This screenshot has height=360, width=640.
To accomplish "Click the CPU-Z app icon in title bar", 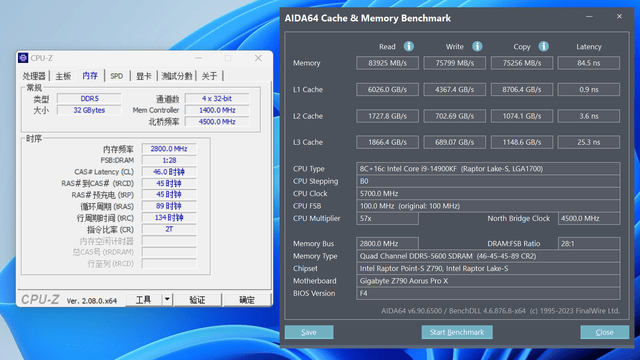I will [x=23, y=58].
